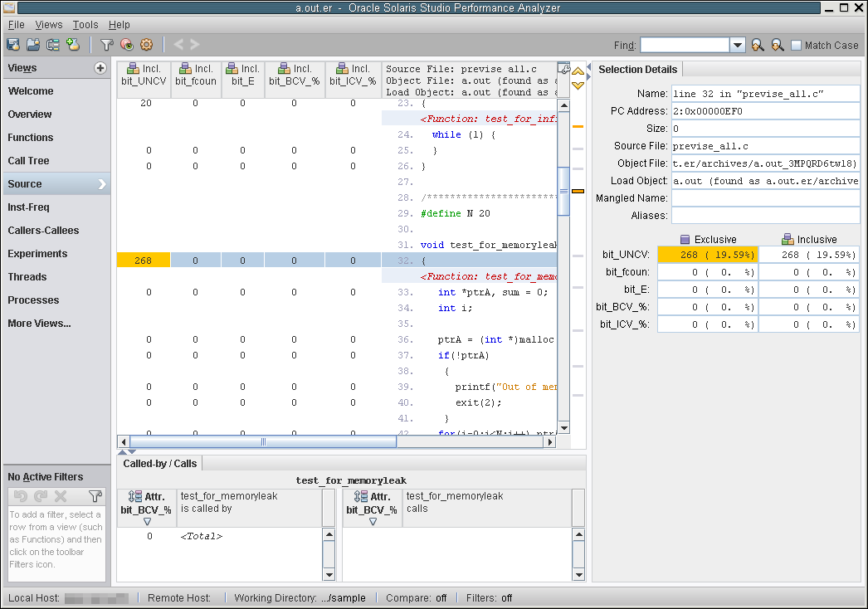Open Settings with the gear icon
This screenshot has width=868, height=609.
click(146, 45)
